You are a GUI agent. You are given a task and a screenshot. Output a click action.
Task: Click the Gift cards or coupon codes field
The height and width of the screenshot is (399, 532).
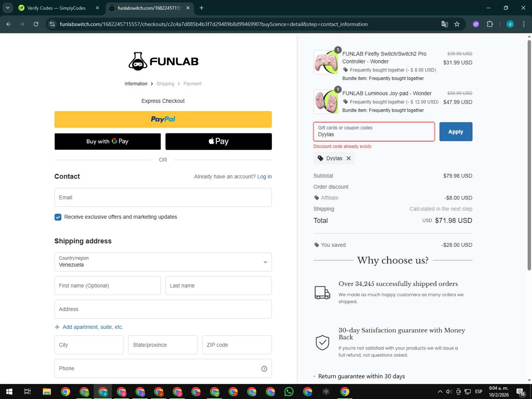point(374,132)
